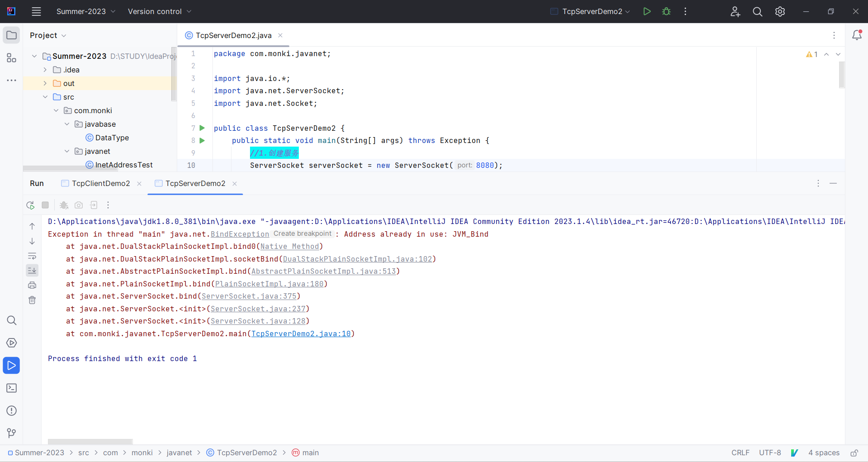Screen dimensions: 868x462
Task: Go down the stack trace
Action: 32,241
